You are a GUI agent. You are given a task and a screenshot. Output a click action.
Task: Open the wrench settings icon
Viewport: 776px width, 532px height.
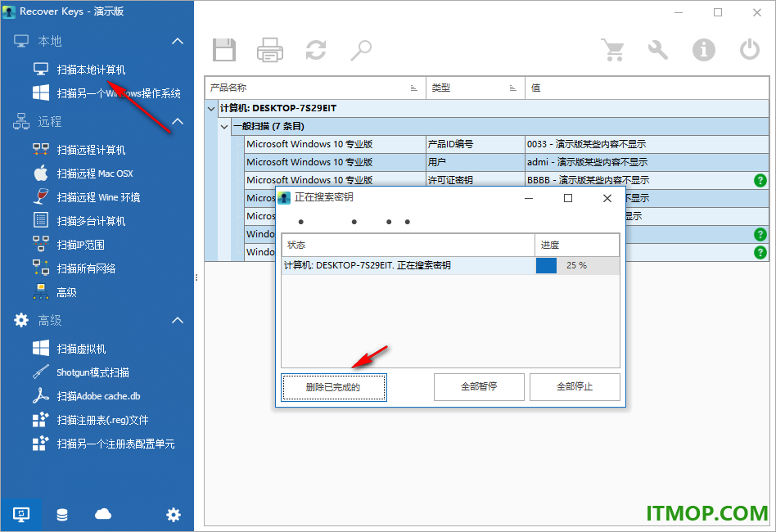pos(658,50)
